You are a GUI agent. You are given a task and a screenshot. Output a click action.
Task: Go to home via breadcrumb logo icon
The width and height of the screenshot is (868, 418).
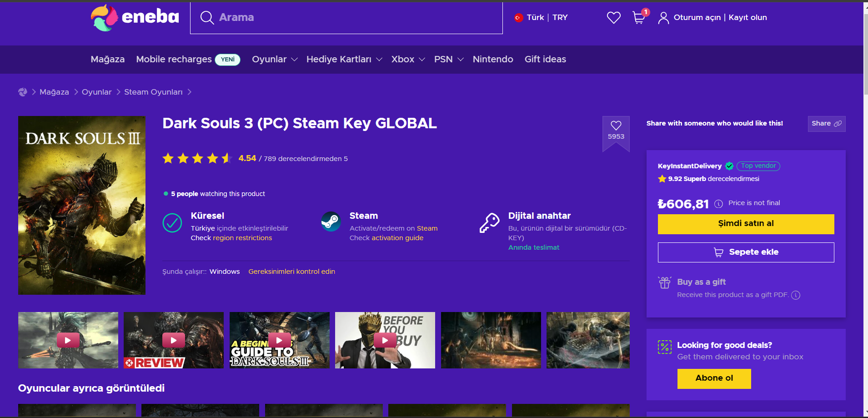coord(23,92)
